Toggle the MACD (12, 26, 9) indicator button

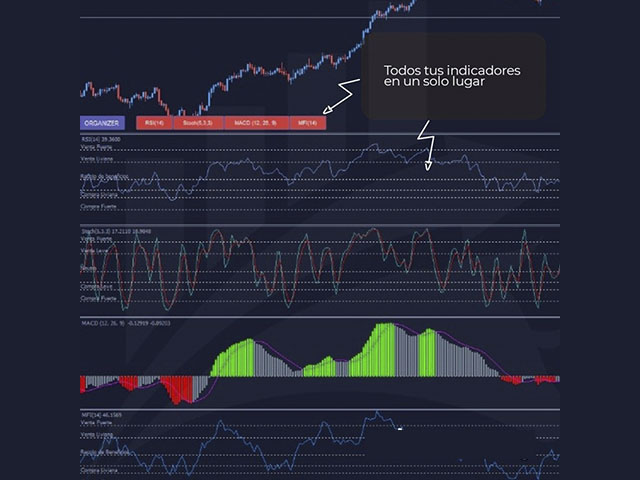(x=256, y=123)
